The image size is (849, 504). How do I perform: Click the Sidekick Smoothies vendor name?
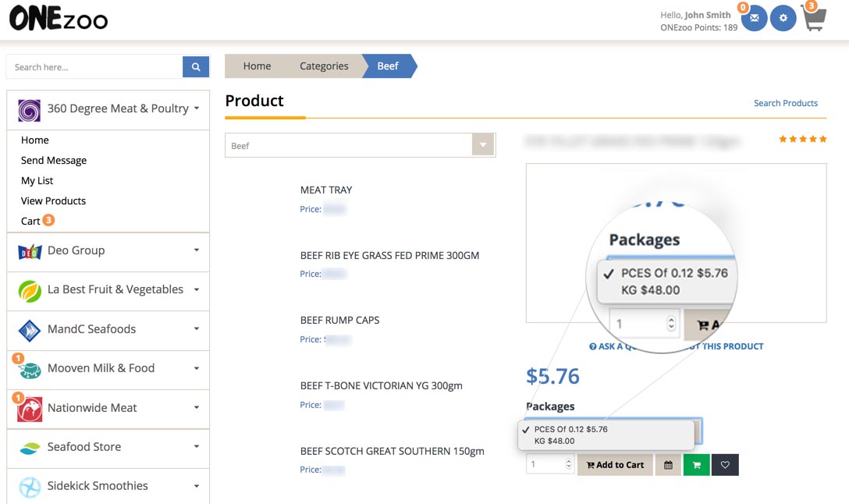[98, 485]
